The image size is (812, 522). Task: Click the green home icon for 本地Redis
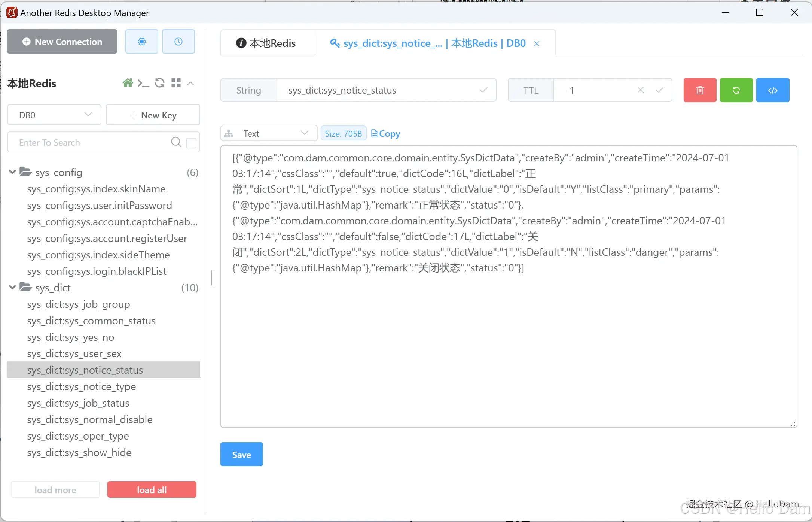(128, 83)
